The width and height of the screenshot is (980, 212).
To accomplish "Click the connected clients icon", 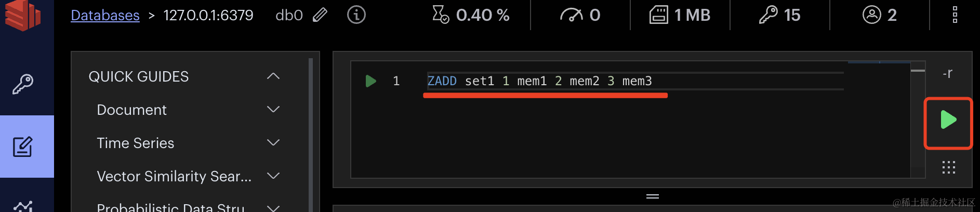I will coord(871,15).
